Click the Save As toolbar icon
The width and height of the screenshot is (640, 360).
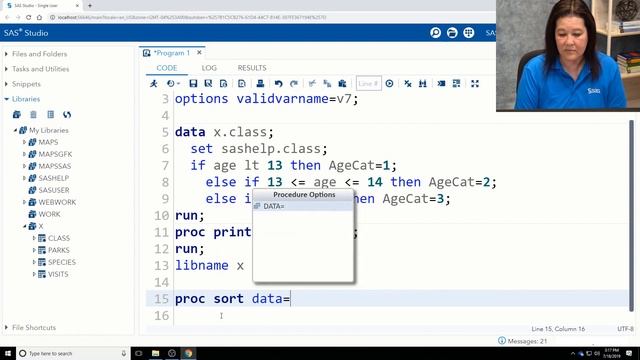click(208, 84)
